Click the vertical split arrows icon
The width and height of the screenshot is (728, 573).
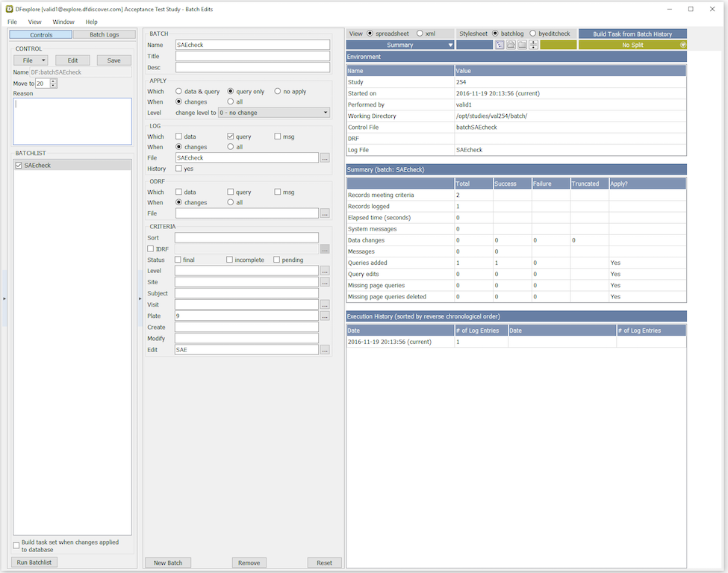click(533, 45)
